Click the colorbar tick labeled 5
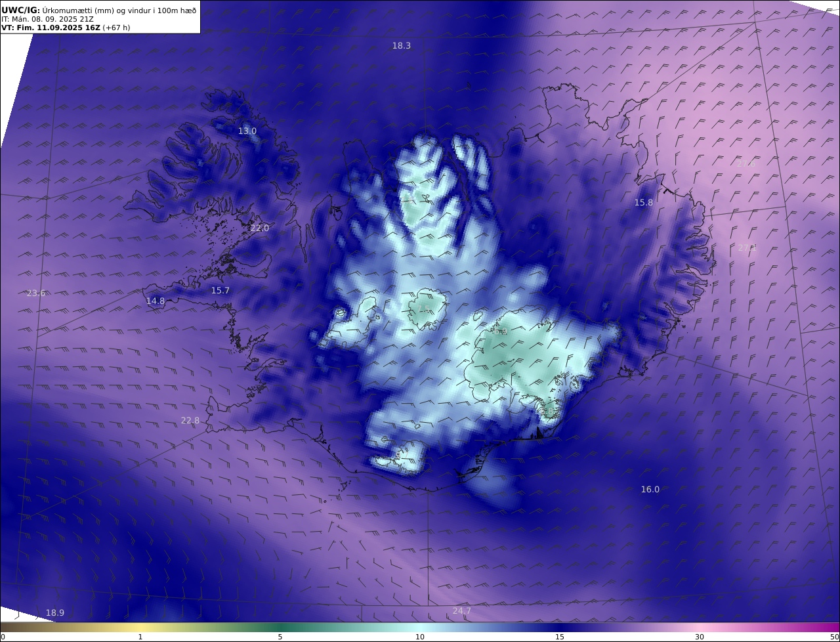The width and height of the screenshot is (840, 642). (x=280, y=637)
